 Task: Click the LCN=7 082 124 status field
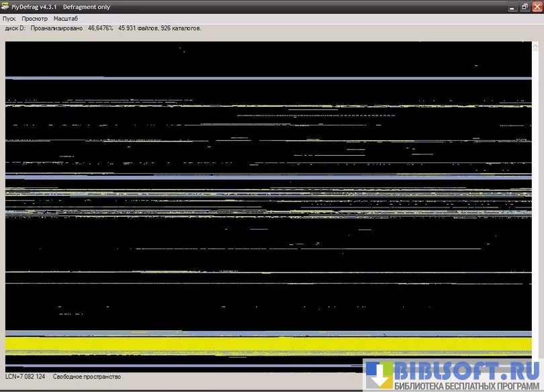(x=26, y=377)
